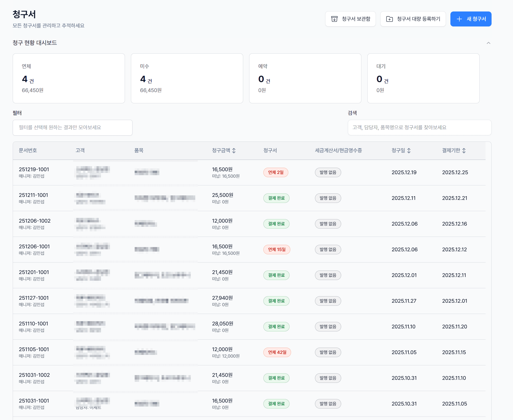Sort by 청구금액 using its sort arrows
The width and height of the screenshot is (513, 420).
234,150
